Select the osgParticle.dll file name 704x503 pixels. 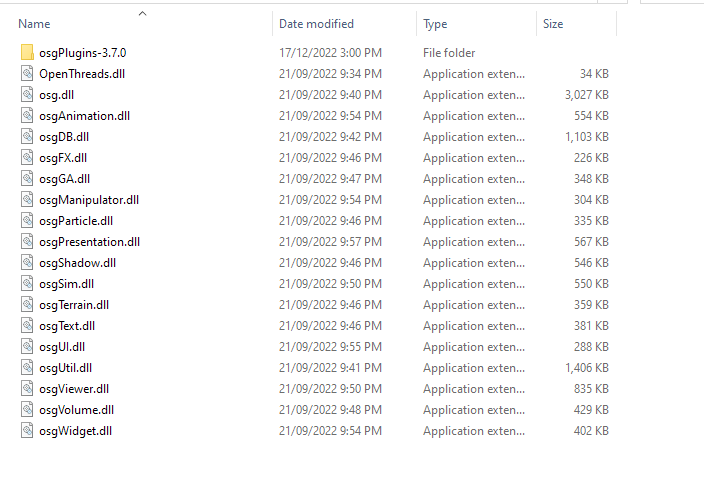click(x=76, y=221)
